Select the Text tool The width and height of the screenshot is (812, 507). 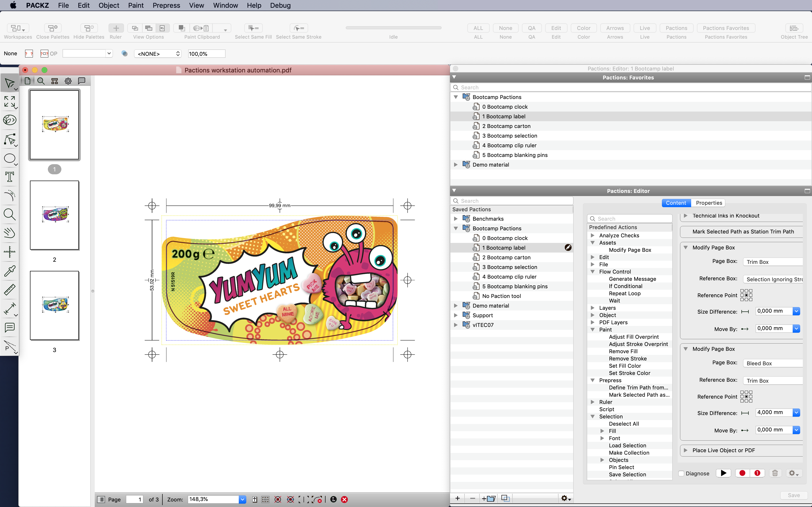tap(10, 177)
